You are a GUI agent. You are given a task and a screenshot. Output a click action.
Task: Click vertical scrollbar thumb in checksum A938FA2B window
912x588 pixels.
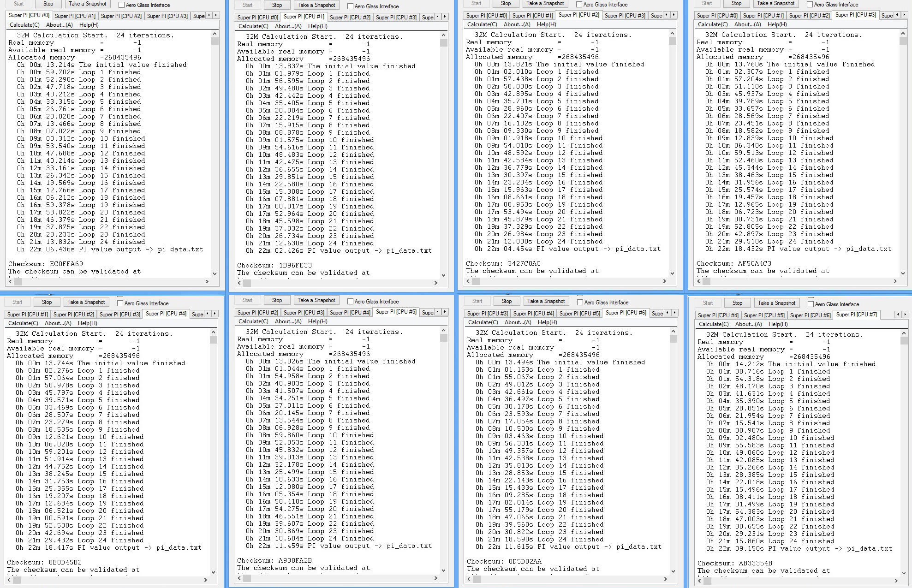click(443, 338)
